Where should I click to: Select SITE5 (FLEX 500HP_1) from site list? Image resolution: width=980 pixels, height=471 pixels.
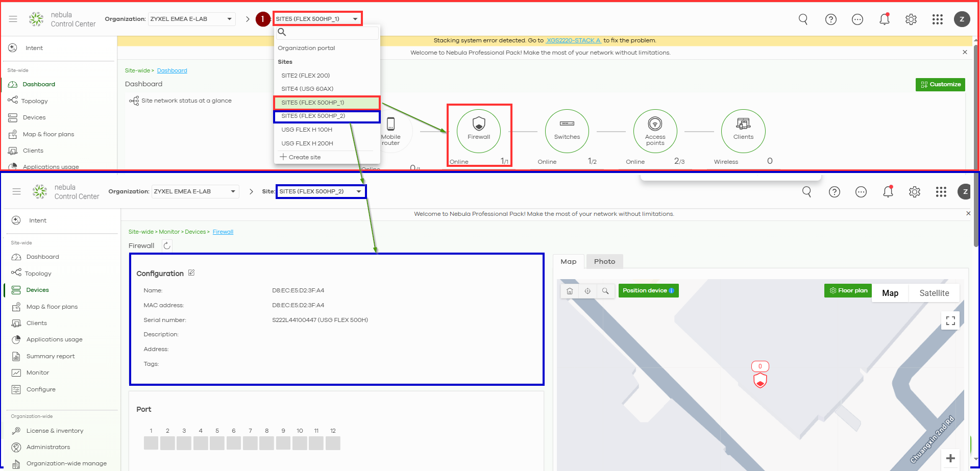click(327, 103)
